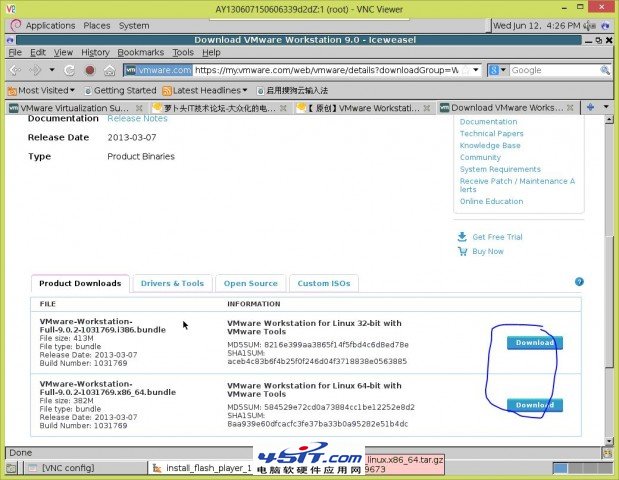Viewport: 619px width, 480px height.
Task: Expand the Latest Headlines feed dropdown
Action: click(x=205, y=90)
